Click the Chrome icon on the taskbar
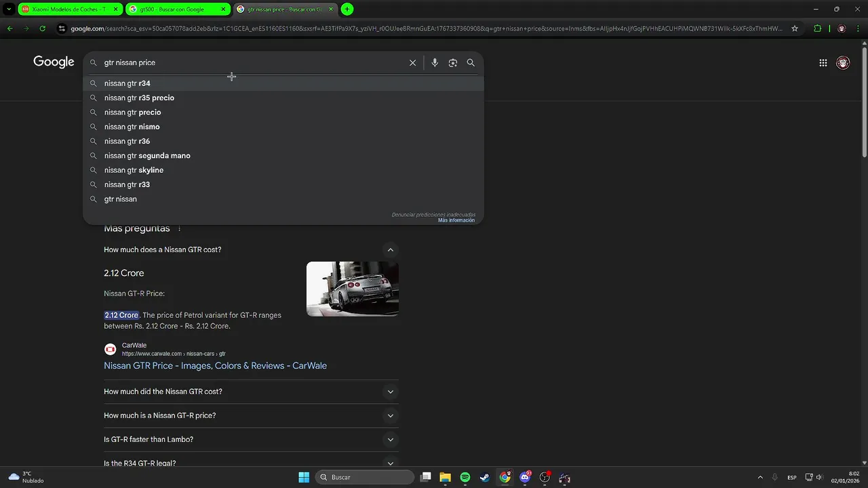 click(x=505, y=477)
